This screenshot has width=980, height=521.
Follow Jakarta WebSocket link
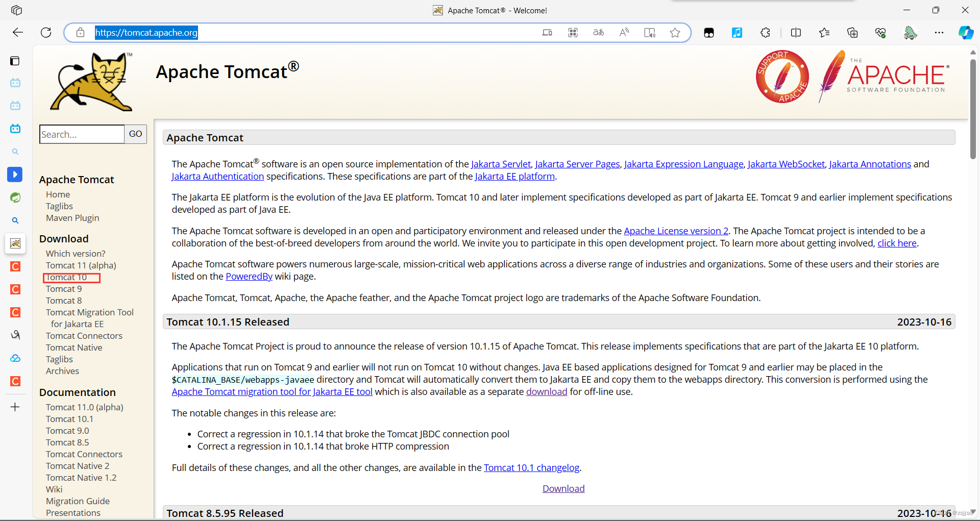coord(786,164)
